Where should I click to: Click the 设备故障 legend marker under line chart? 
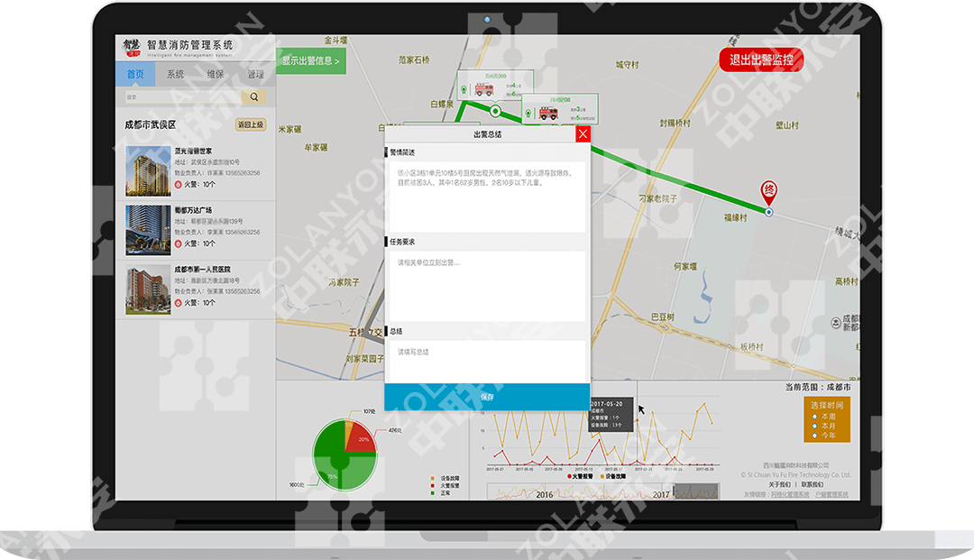pyautogui.click(x=603, y=476)
